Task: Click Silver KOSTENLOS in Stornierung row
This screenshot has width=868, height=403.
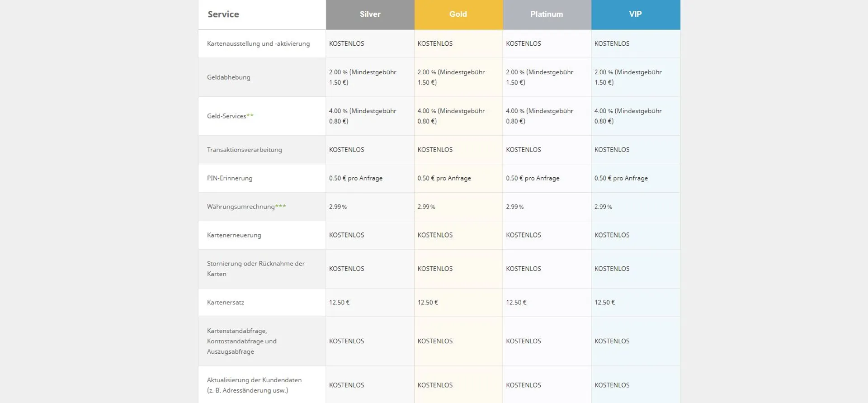Action: (346, 269)
